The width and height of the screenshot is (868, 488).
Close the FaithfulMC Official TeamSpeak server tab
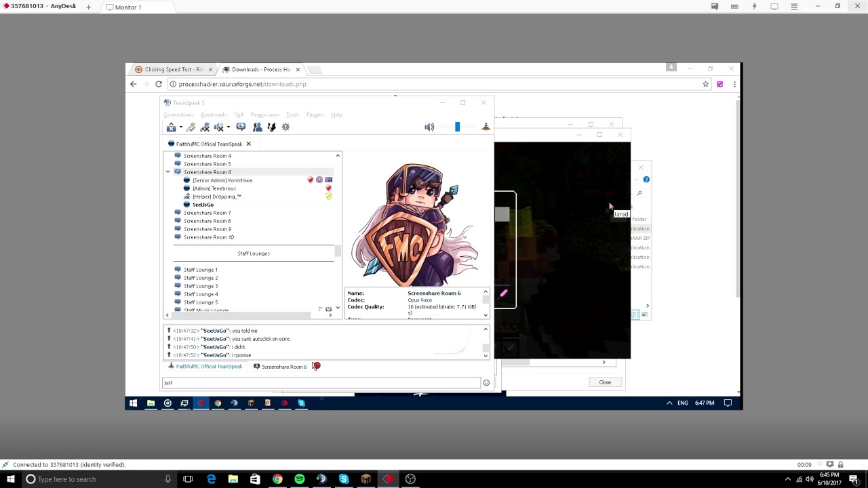pos(248,144)
